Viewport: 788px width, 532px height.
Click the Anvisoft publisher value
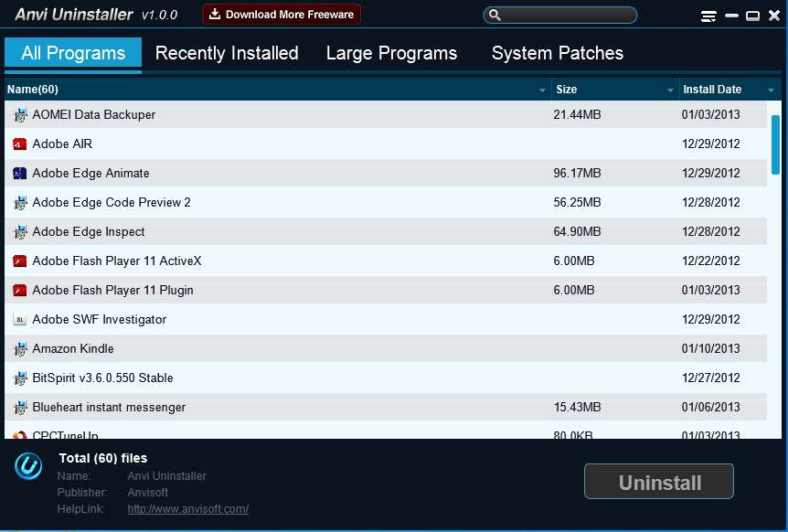(148, 493)
